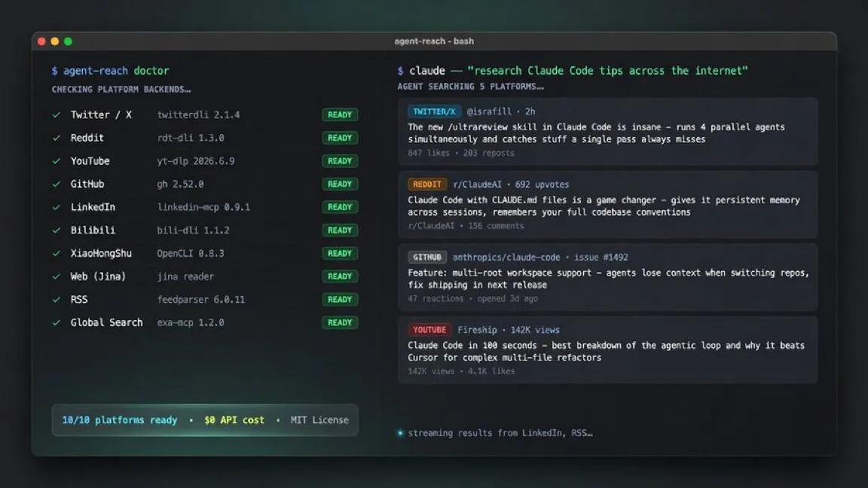Select the /ultrareview tweet text

(596, 133)
